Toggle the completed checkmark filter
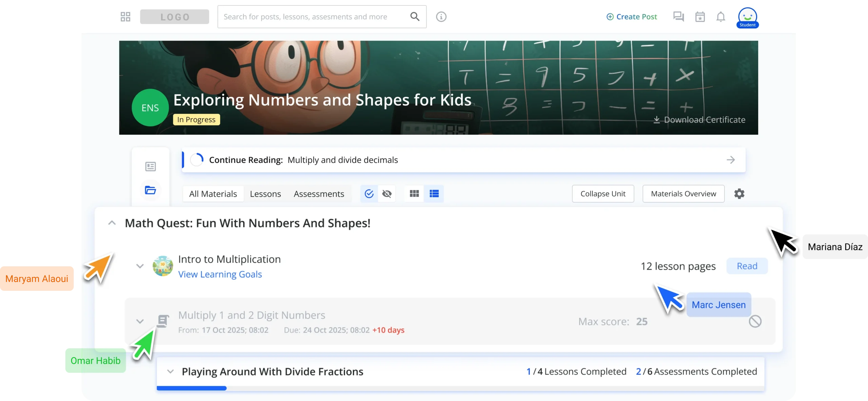This screenshot has width=868, height=401. coord(369,194)
